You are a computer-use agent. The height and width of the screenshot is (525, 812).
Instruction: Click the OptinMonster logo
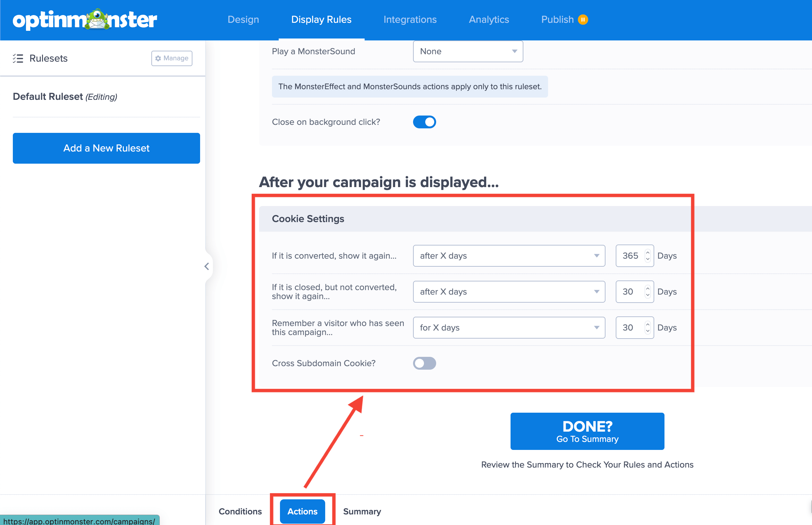[85, 20]
